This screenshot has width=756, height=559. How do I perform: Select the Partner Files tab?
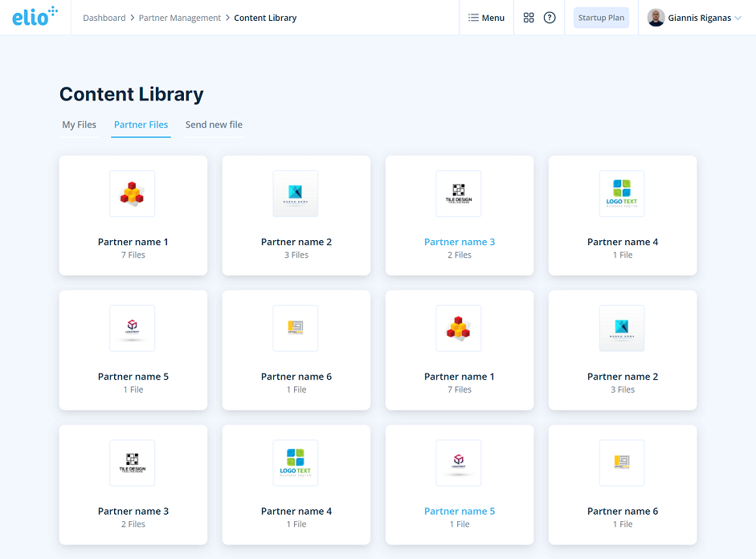pyautogui.click(x=141, y=125)
